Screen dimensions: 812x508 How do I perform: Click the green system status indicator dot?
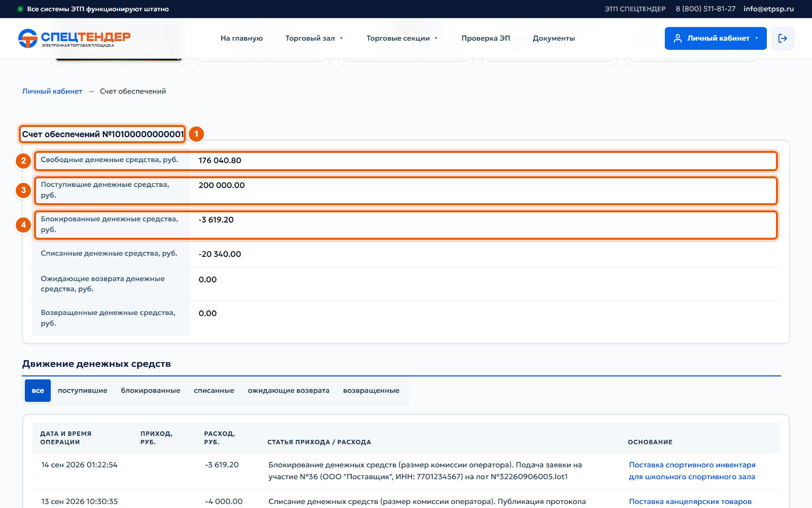20,9
